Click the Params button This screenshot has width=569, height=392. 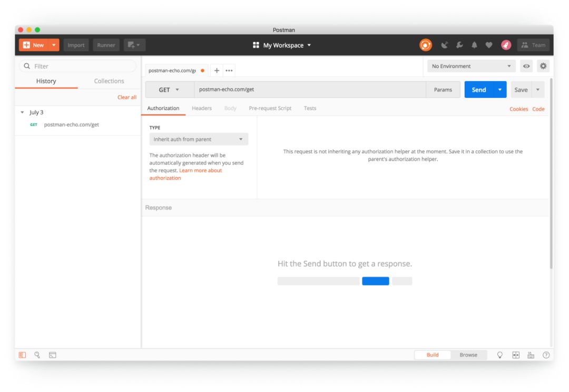tap(443, 90)
